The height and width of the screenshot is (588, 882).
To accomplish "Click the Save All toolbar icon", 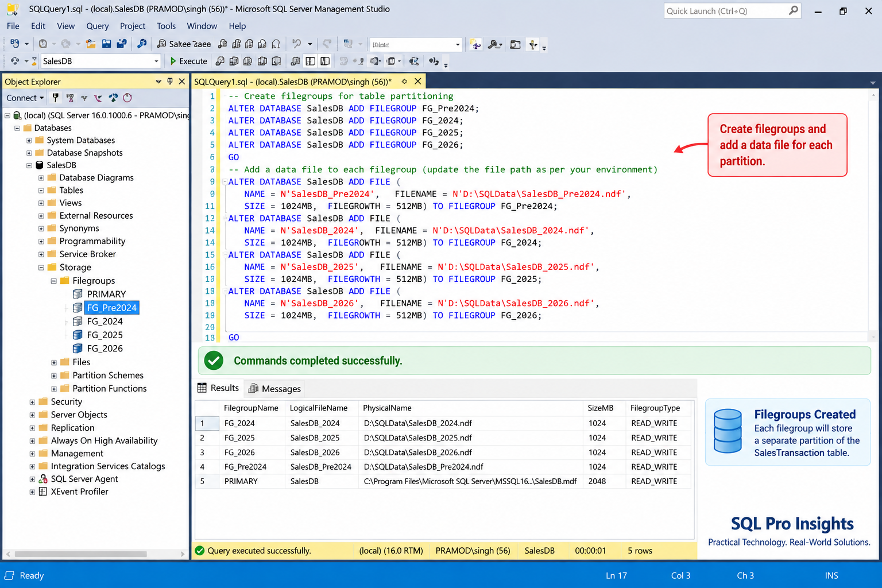I will (122, 44).
